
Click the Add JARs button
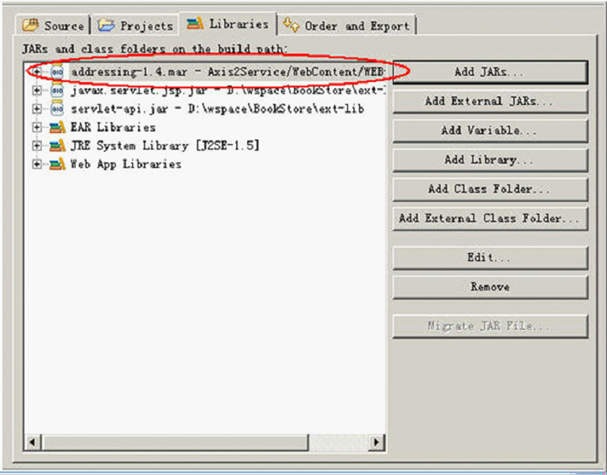pos(490,72)
